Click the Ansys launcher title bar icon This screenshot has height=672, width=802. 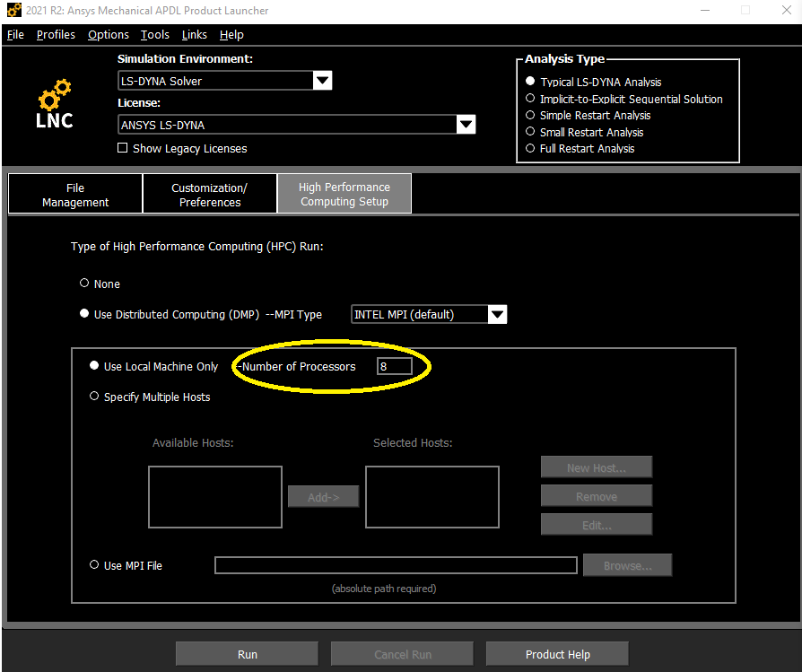tap(13, 10)
